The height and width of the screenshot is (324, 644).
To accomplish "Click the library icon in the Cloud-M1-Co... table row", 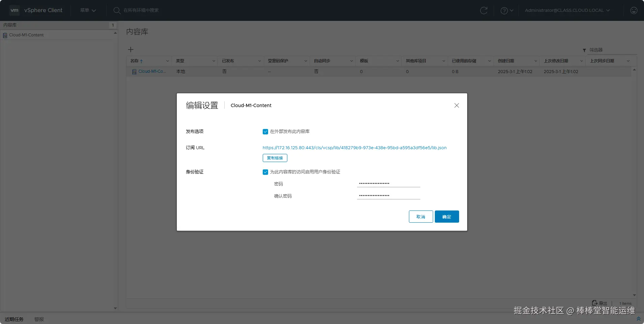I will [134, 72].
